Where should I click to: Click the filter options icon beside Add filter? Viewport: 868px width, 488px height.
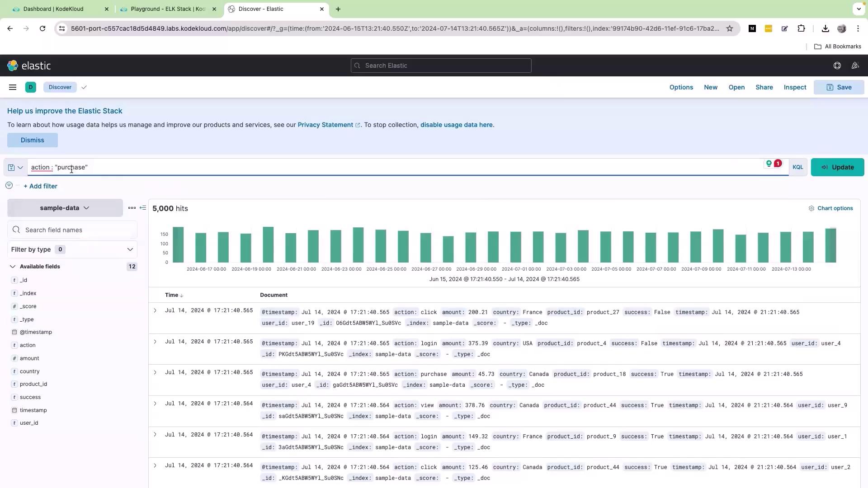pos(9,186)
